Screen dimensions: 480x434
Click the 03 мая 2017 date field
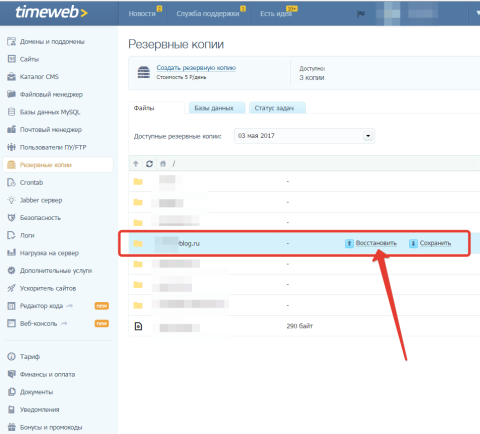pyautogui.click(x=304, y=136)
